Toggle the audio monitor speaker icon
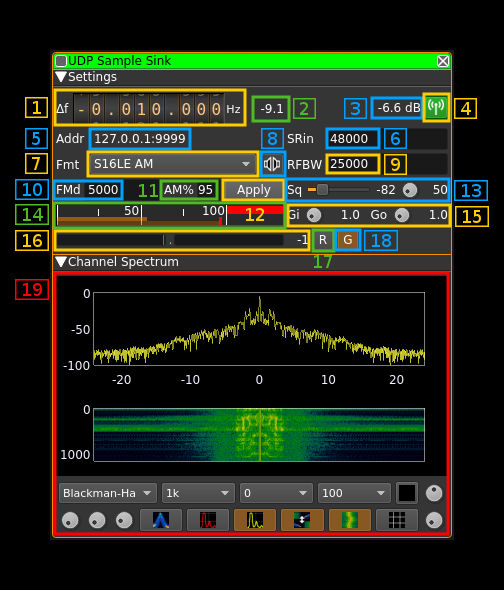Screen dimensions: 504x590 coord(272,164)
